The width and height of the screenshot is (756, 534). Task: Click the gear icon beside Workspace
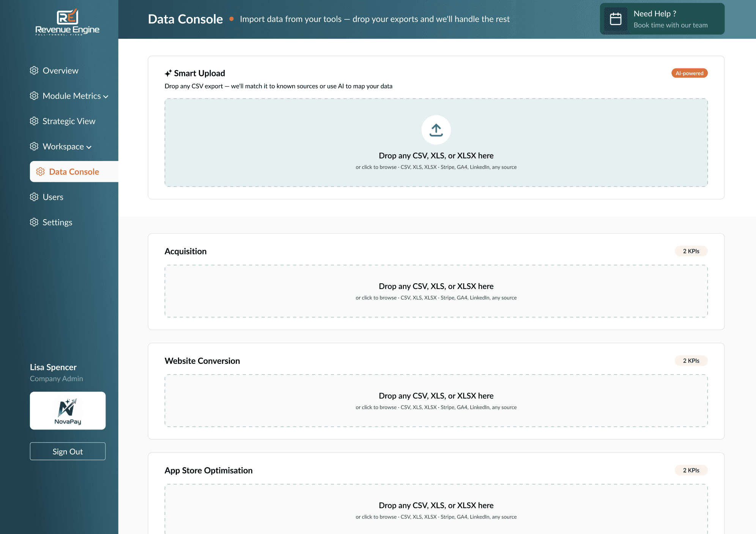[x=34, y=146]
